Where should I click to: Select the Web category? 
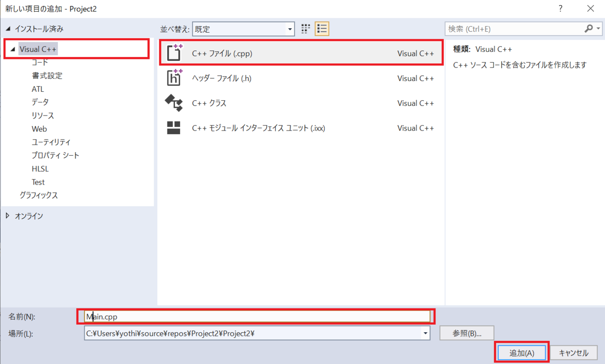click(x=39, y=129)
